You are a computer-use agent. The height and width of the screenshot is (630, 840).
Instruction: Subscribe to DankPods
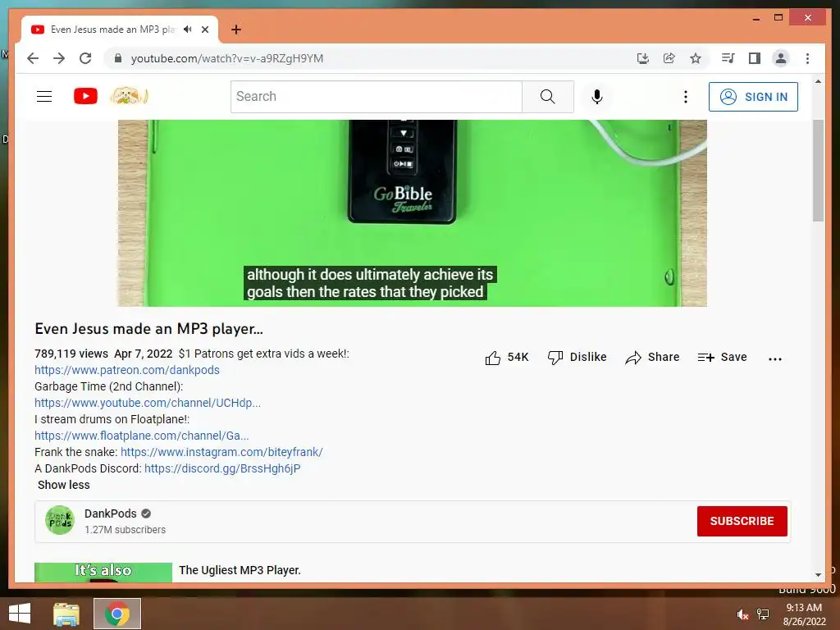click(x=742, y=521)
